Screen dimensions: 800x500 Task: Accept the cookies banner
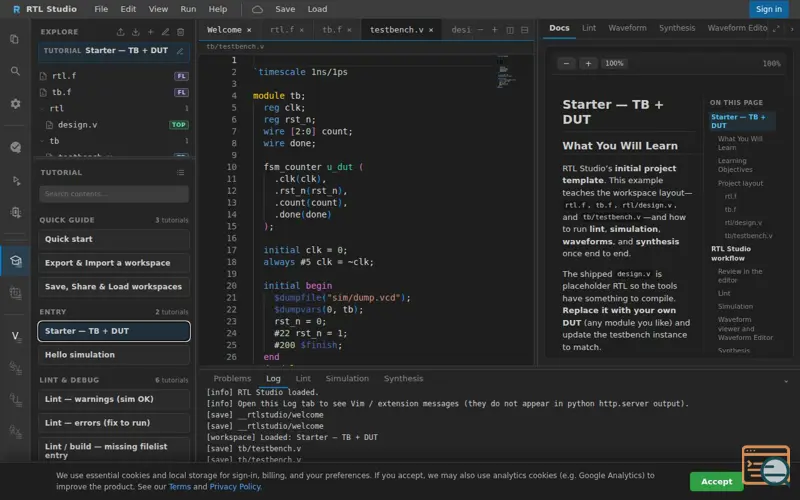[x=716, y=482]
